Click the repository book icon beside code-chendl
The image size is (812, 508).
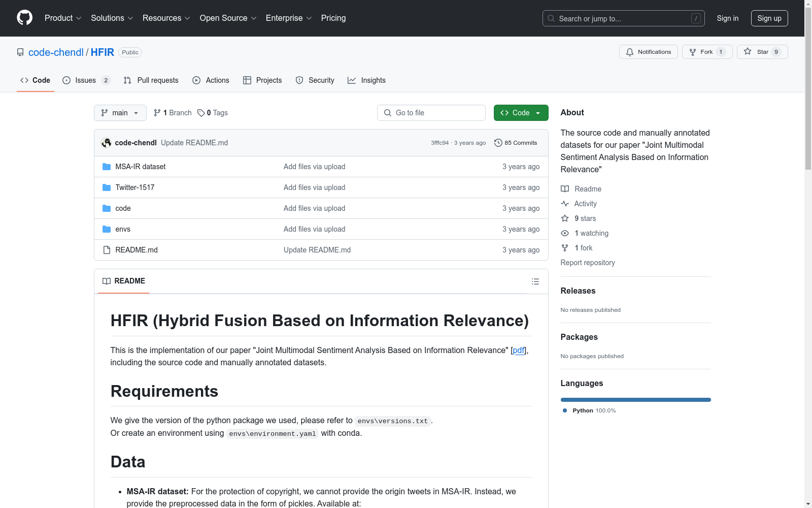coord(20,52)
